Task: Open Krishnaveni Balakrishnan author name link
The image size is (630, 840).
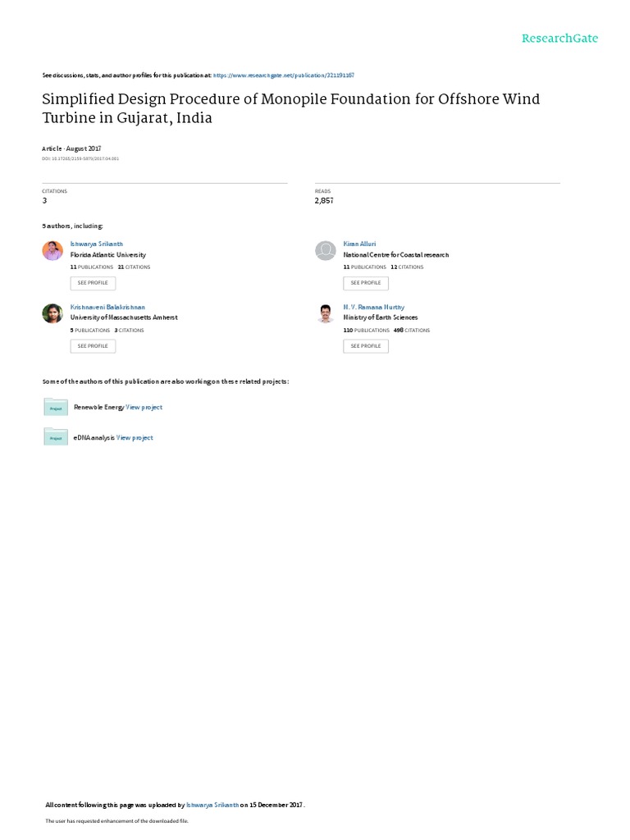Action: click(107, 307)
